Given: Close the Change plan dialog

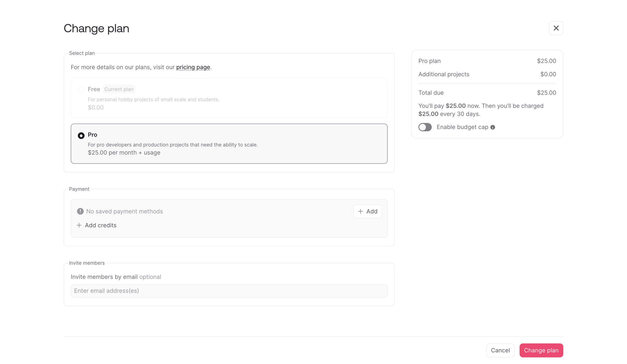Looking at the screenshot, I should (556, 28).
